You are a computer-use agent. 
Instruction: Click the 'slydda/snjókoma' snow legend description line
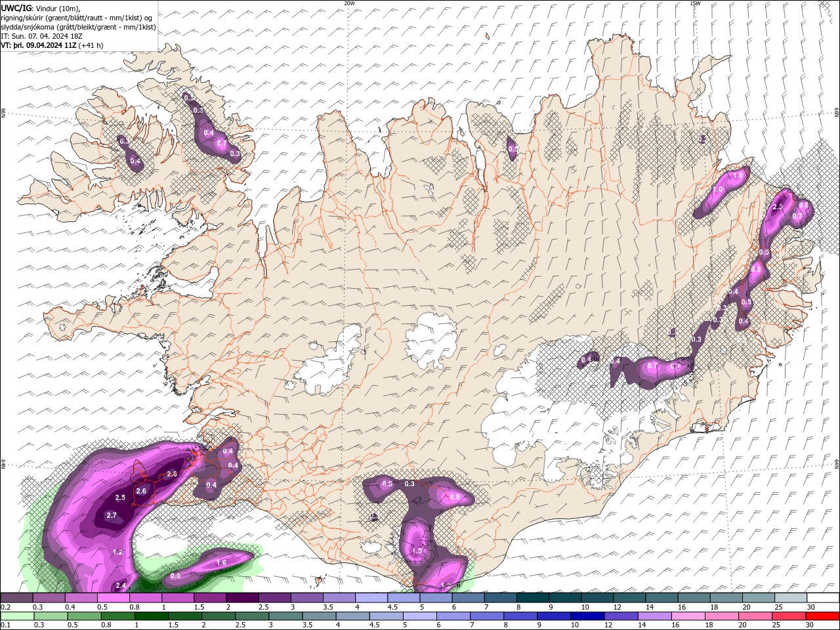point(78,27)
